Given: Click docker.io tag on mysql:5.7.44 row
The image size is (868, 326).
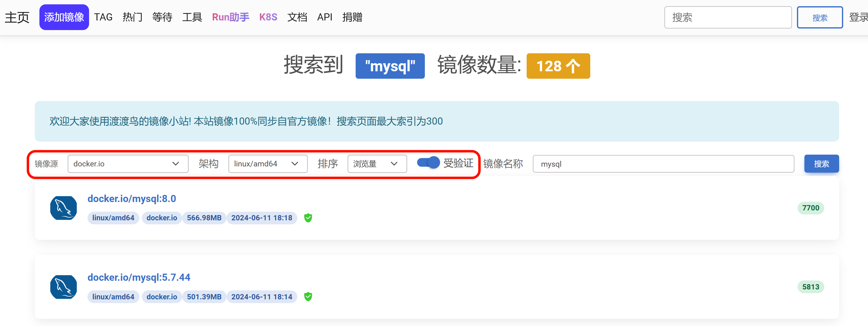Looking at the screenshot, I should click(162, 297).
